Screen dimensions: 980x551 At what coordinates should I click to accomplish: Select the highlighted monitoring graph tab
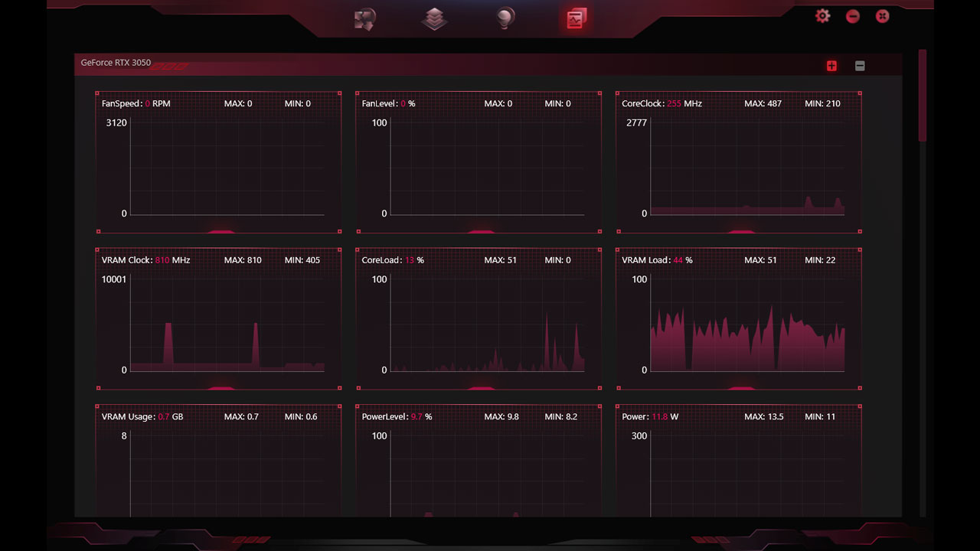(576, 19)
